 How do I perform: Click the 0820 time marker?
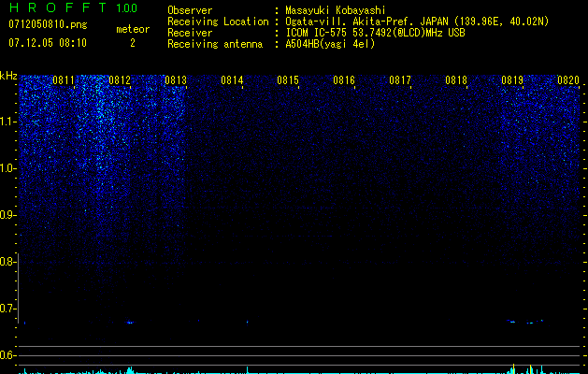tap(568, 80)
